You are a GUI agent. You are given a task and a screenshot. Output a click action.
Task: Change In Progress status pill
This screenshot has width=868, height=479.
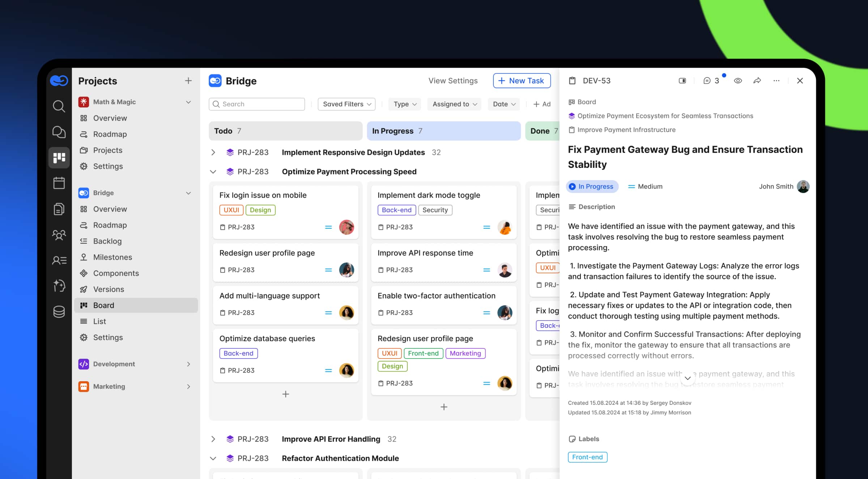point(592,186)
